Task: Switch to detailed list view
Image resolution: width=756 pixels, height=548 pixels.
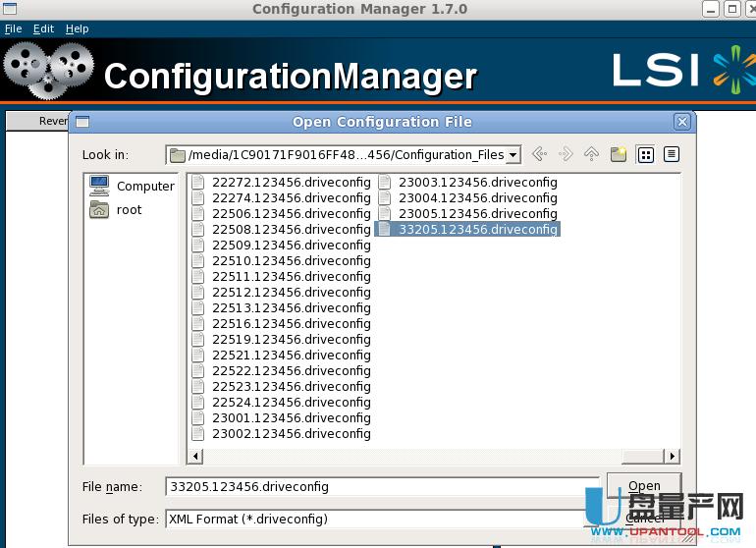Action: tap(672, 154)
